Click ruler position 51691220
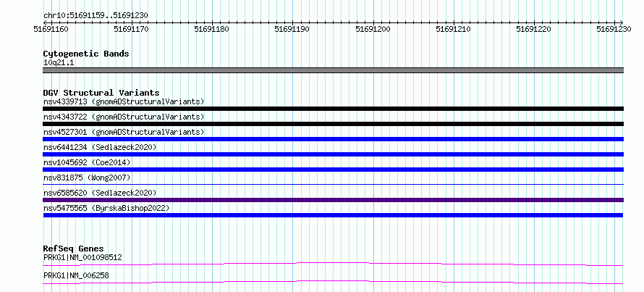Screen dimensions: 644x292 tap(534, 29)
